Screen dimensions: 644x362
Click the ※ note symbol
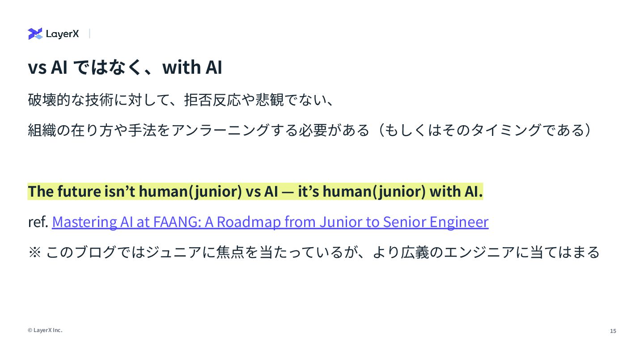(34, 252)
